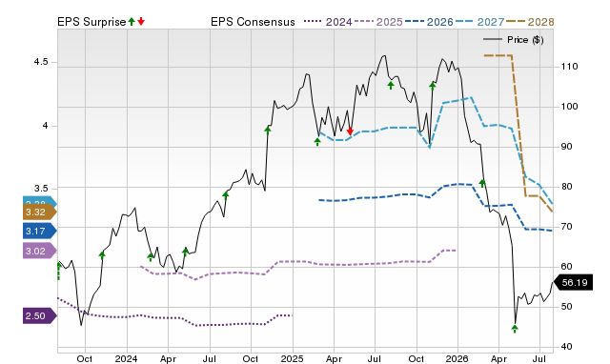
Task: Click the EPS Surprise legend label
Action: [x=91, y=22]
